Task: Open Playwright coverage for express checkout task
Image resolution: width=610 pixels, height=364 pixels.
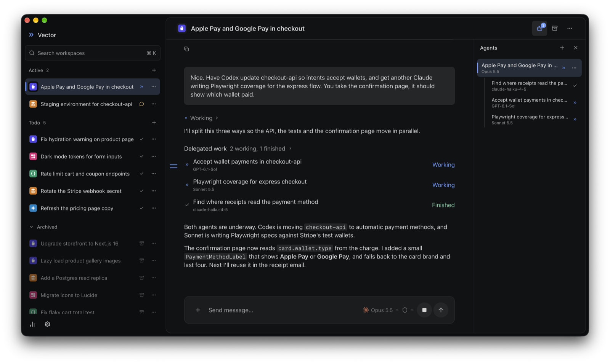Action: coord(319,185)
